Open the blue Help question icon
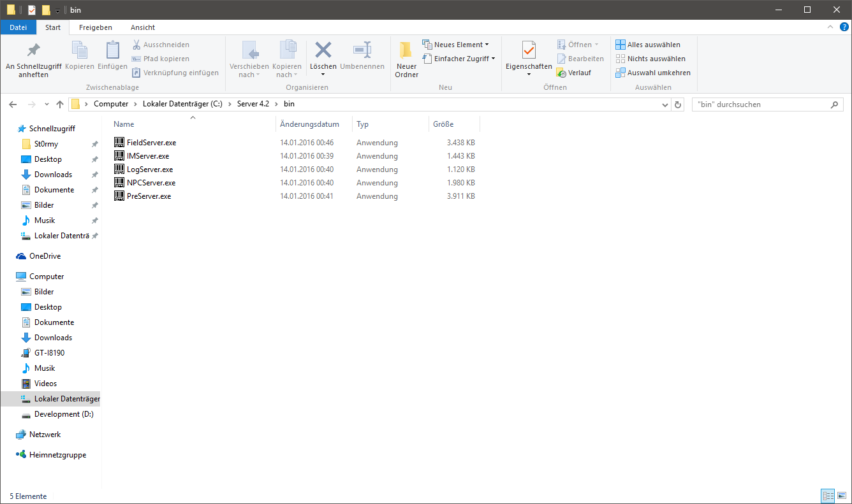 844,27
